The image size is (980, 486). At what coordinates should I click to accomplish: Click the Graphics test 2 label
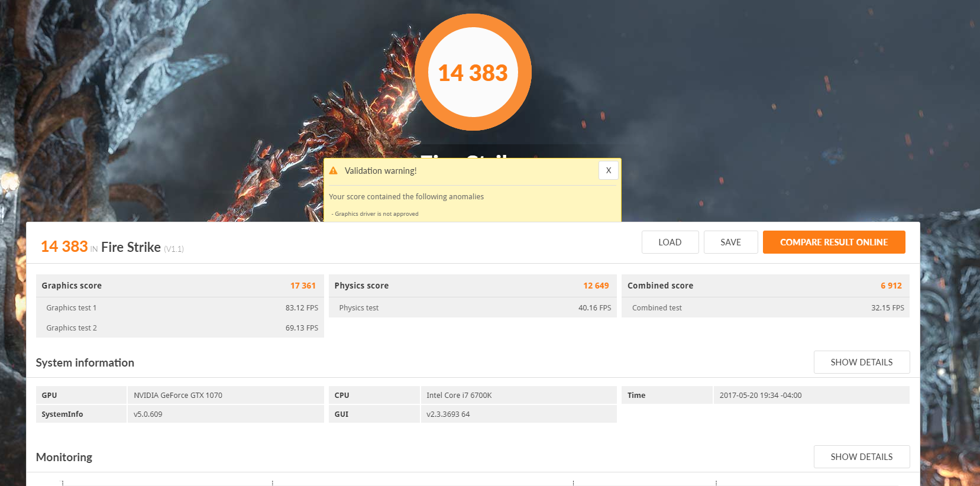click(72, 328)
